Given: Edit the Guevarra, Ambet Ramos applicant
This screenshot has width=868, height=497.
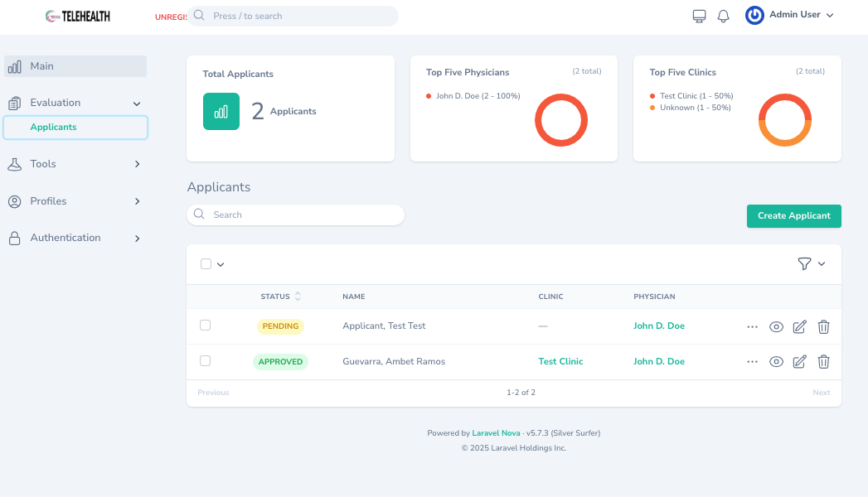Looking at the screenshot, I should [799, 362].
